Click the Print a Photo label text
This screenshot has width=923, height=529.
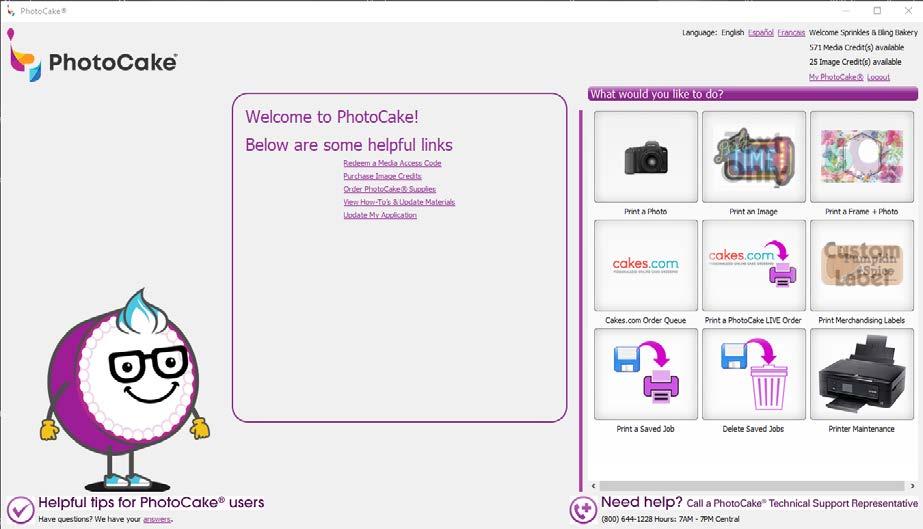click(x=646, y=211)
